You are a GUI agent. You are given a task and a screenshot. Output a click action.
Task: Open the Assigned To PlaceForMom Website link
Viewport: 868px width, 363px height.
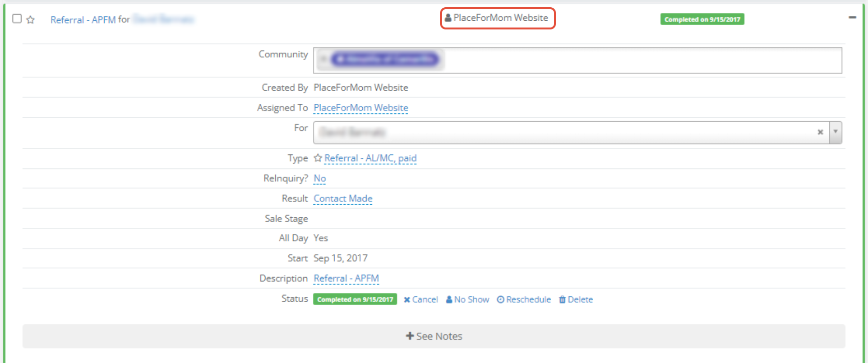point(361,108)
